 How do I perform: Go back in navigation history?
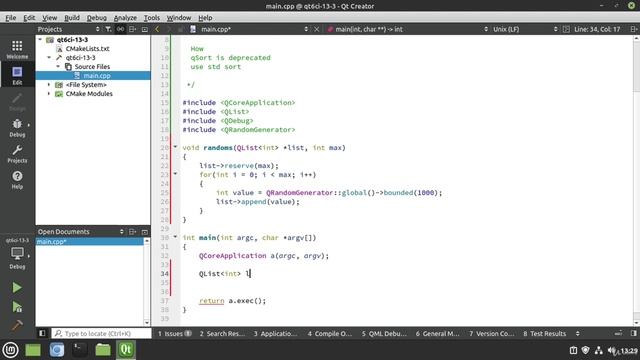(x=157, y=29)
